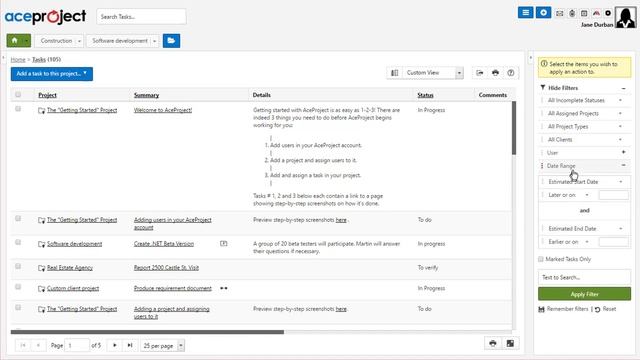Open the calendar icon in header
The width and height of the screenshot is (640, 360).
pyautogui.click(x=584, y=13)
